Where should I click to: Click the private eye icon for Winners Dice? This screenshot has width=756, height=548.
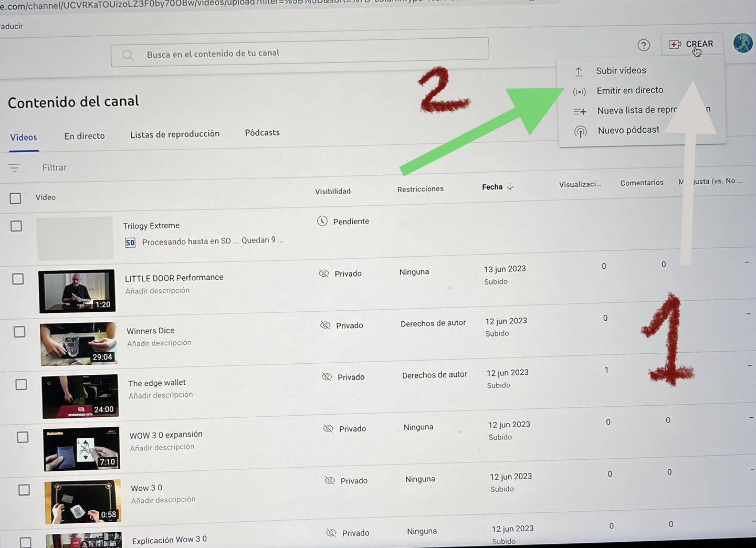coord(325,325)
